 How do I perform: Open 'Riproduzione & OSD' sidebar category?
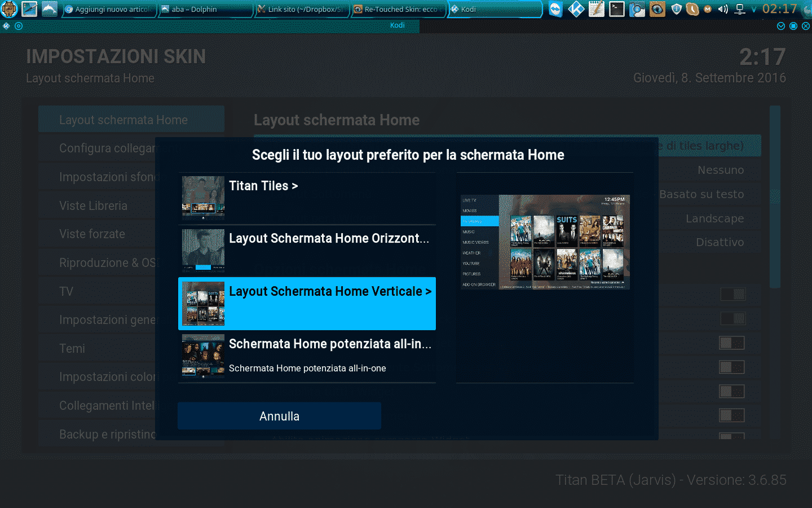pos(131,262)
